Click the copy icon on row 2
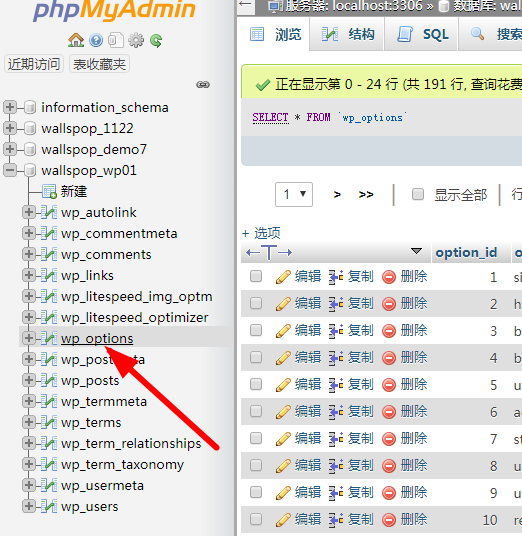 tap(336, 304)
